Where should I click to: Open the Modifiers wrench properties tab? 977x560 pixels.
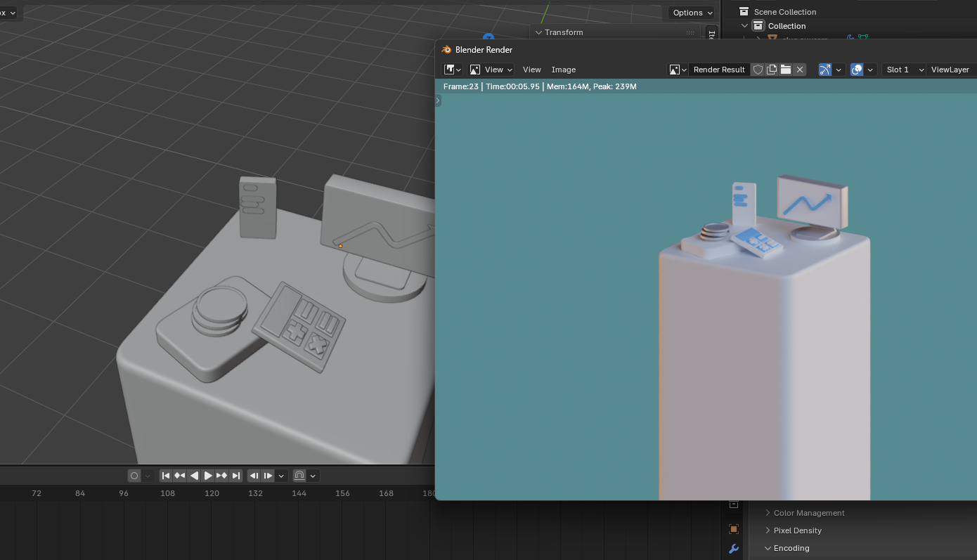pyautogui.click(x=734, y=549)
